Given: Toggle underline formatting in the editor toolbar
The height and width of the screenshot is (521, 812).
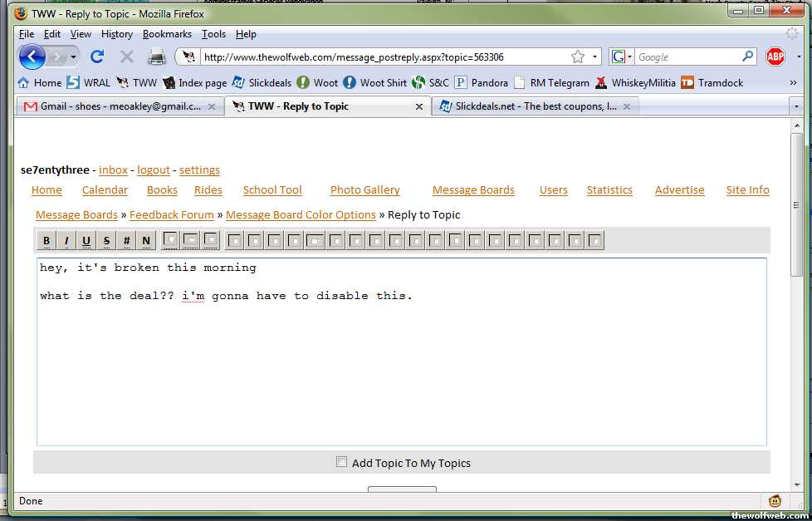Looking at the screenshot, I should 86,241.
